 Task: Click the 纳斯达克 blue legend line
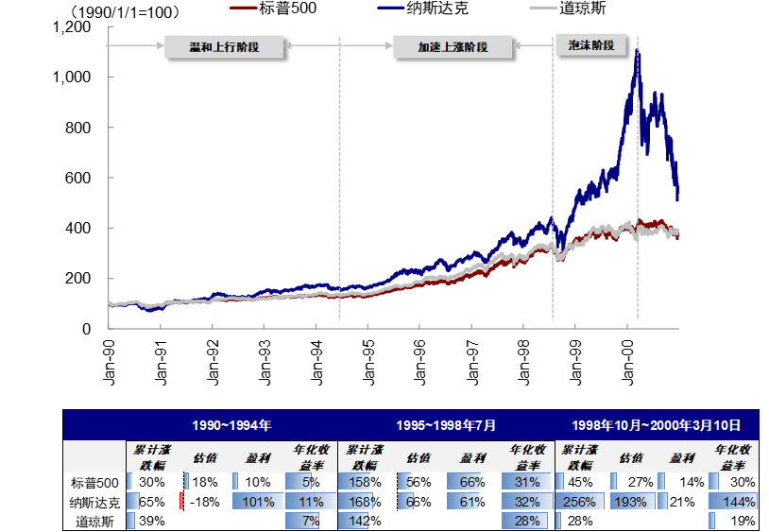click(x=391, y=9)
